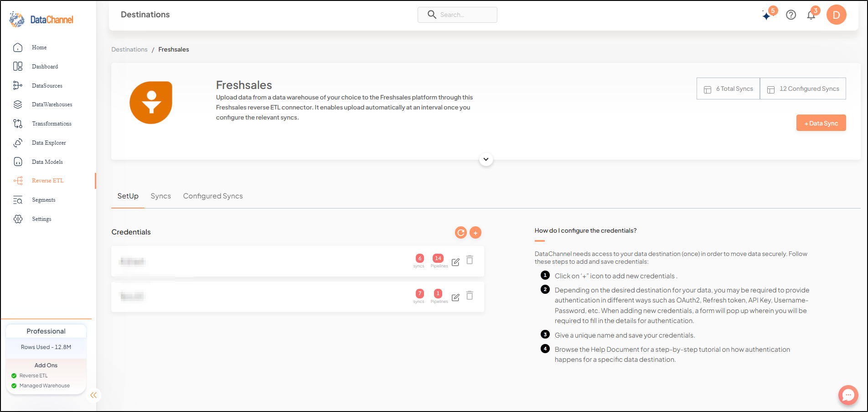Viewport: 868px width, 412px height.
Task: Select the first blurred credential name
Action: point(132,261)
